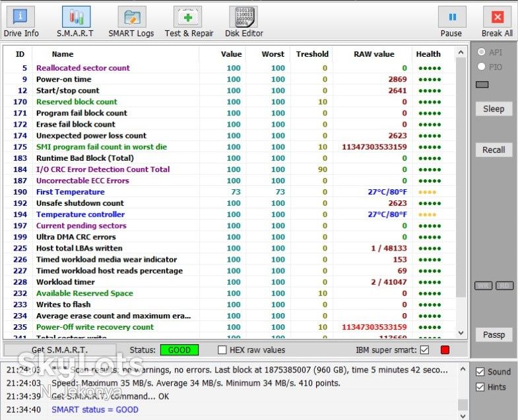Select Timed workload host reads percentage row
This screenshot has height=420, width=518.
[230, 271]
